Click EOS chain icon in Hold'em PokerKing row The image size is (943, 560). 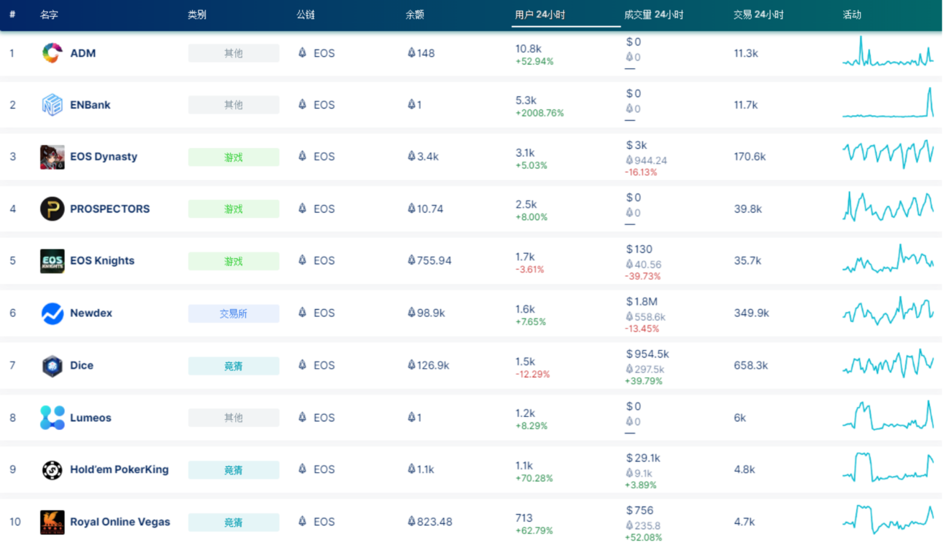[x=302, y=469]
